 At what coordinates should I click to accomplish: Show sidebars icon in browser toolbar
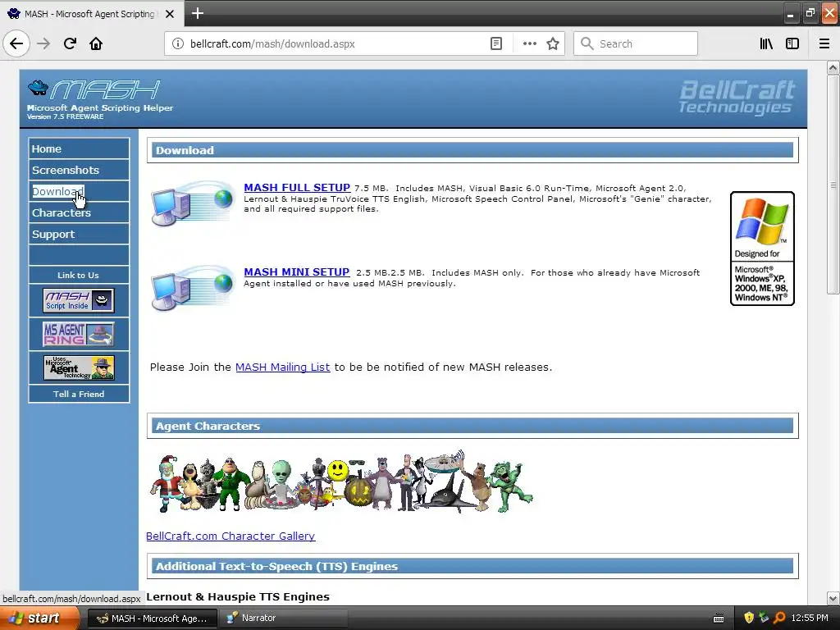[x=792, y=44]
